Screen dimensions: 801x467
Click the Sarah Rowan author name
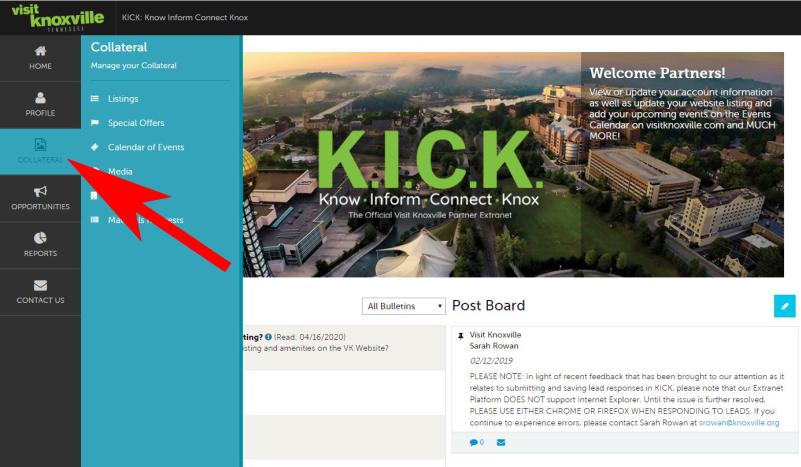coord(494,346)
